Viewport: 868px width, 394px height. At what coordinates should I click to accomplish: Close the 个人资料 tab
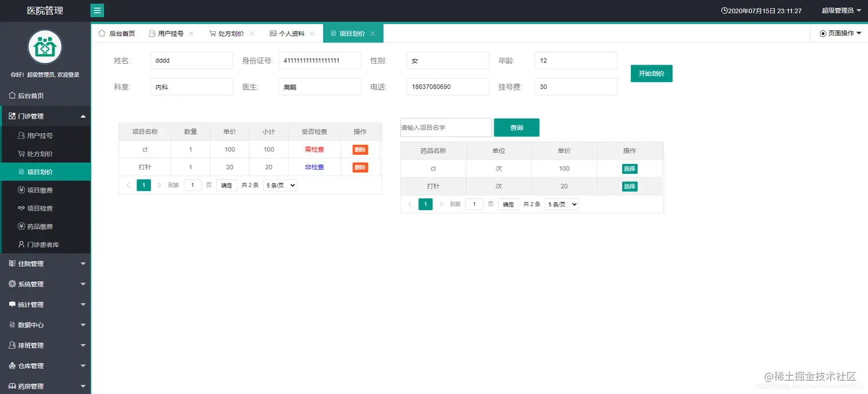point(312,34)
